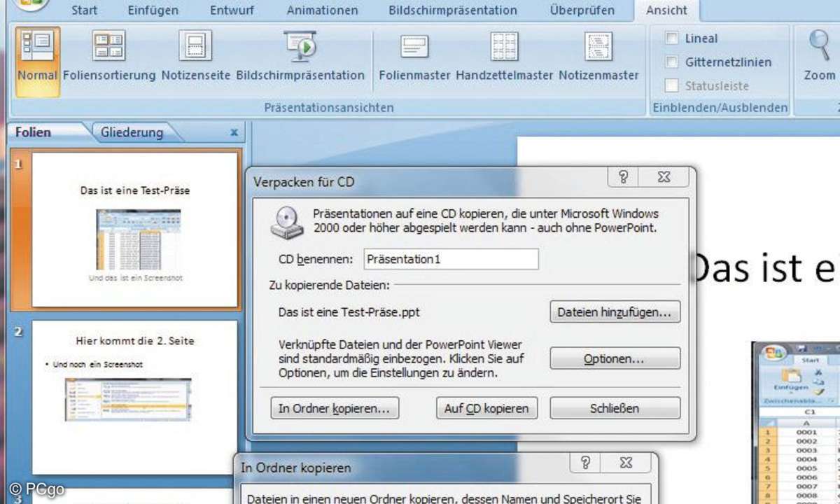Toggle the Statusleiste checkbox
Viewport: 840px width, 504px height.
pos(672,86)
